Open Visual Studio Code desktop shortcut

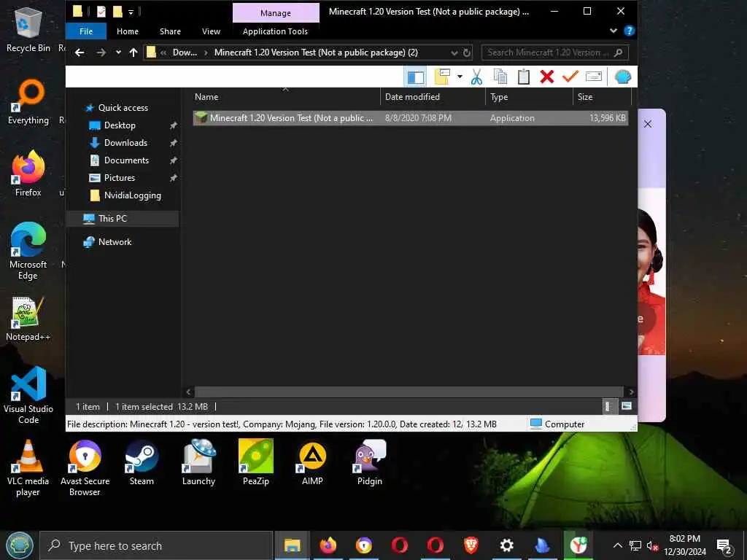click(x=28, y=394)
